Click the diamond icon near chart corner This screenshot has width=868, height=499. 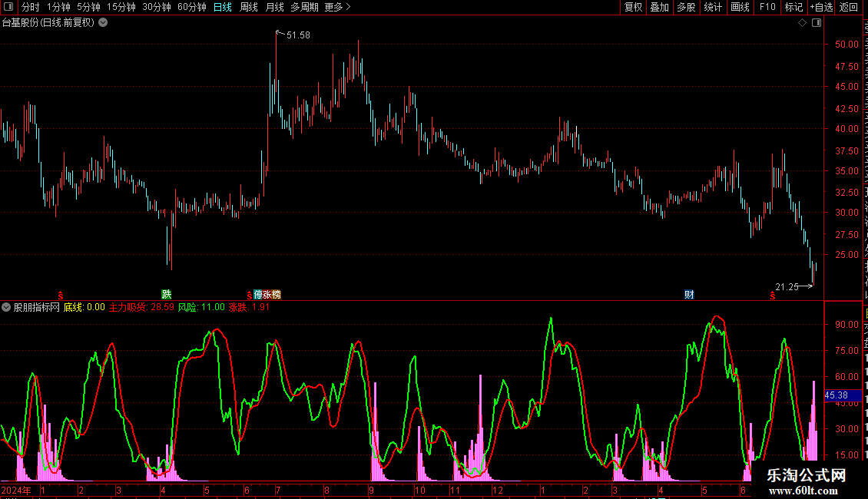(x=802, y=23)
